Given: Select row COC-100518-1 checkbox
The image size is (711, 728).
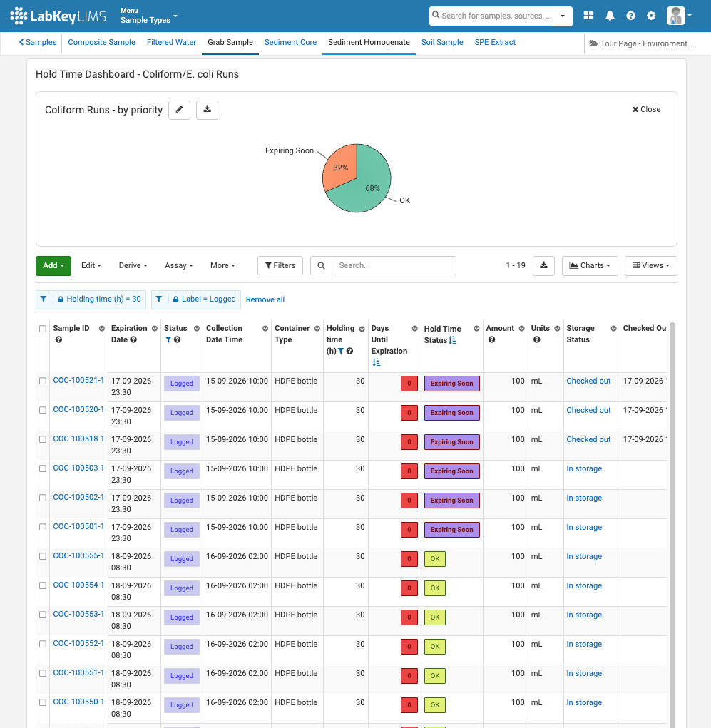Looking at the screenshot, I should pyautogui.click(x=43, y=439).
